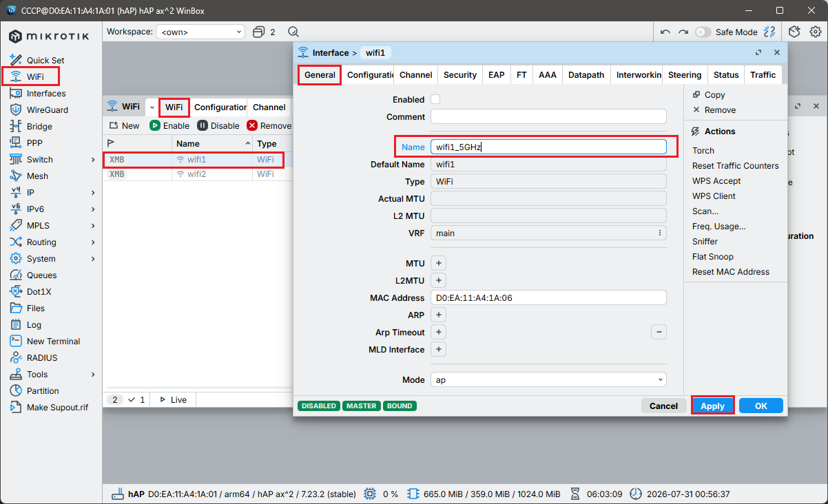Expand the IP submenu

pos(93,193)
